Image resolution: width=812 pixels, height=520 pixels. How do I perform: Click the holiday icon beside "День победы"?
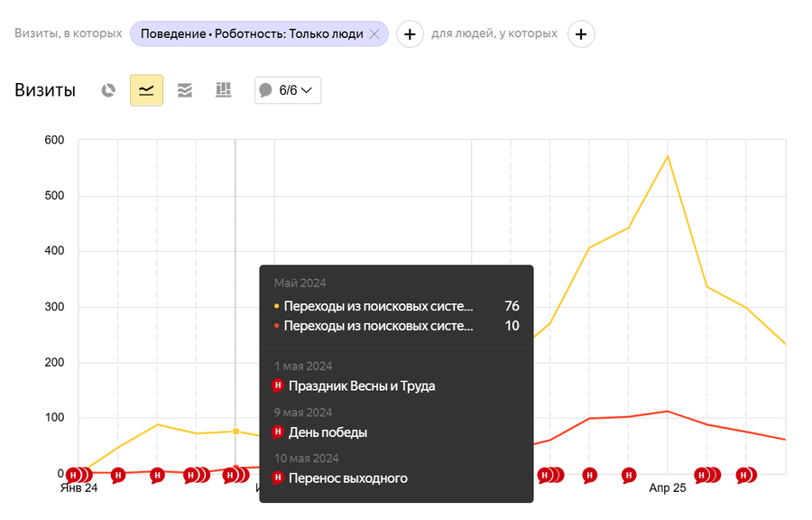[278, 432]
